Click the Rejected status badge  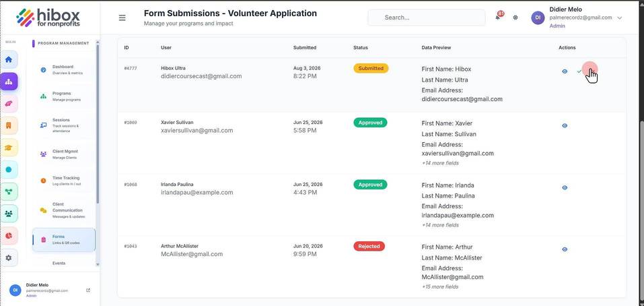369,247
